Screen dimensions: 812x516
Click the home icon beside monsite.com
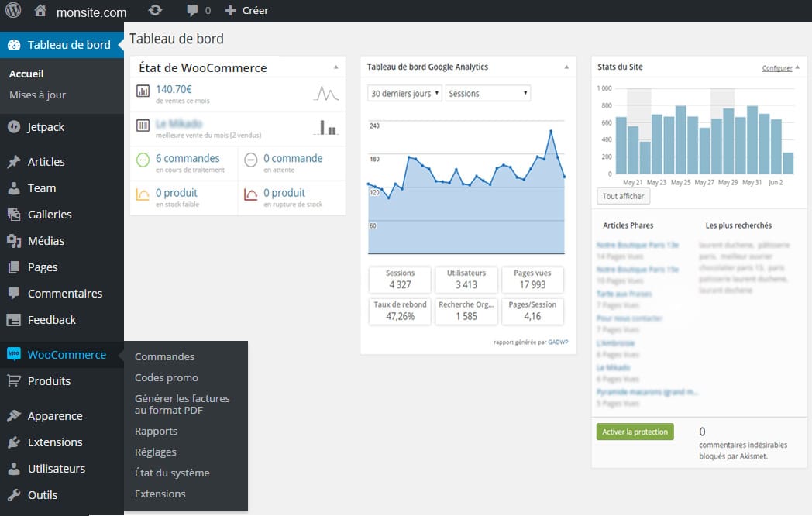click(x=40, y=11)
